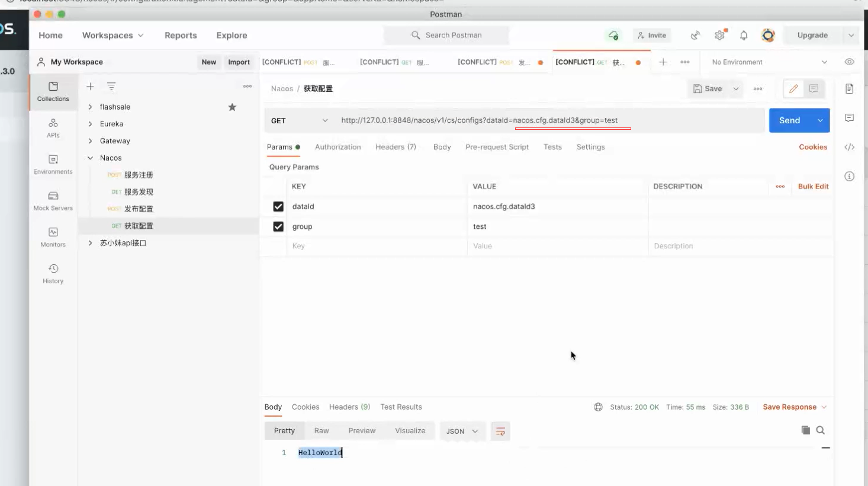Click the user avatar icon

(x=768, y=36)
